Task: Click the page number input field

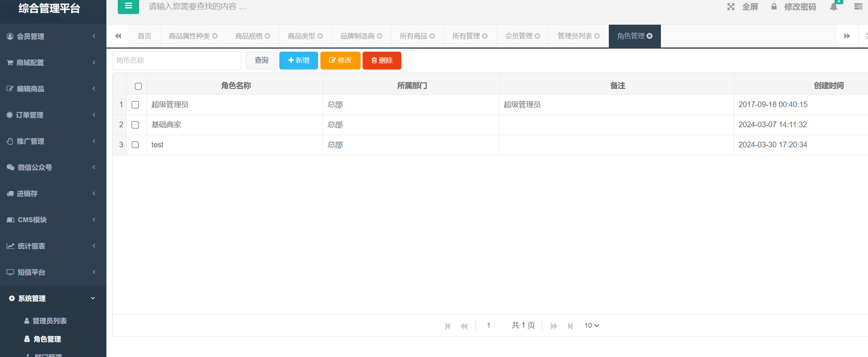Action: pos(488,325)
